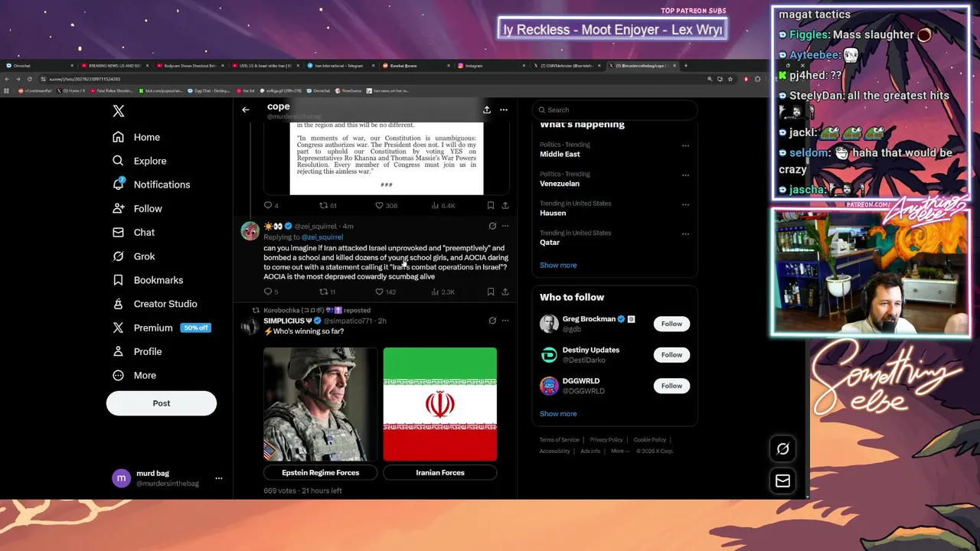Open the Privacy Policy footer link
This screenshot has height=551, width=980.
pyautogui.click(x=606, y=440)
